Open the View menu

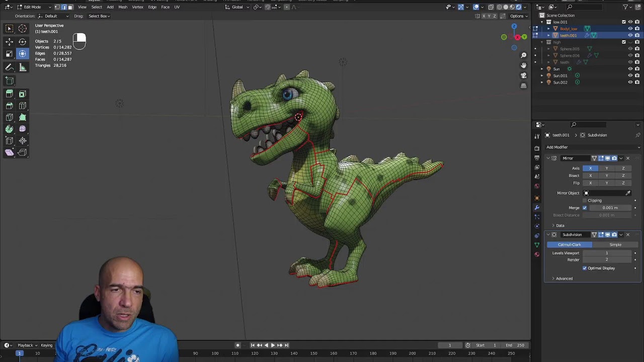tap(82, 7)
